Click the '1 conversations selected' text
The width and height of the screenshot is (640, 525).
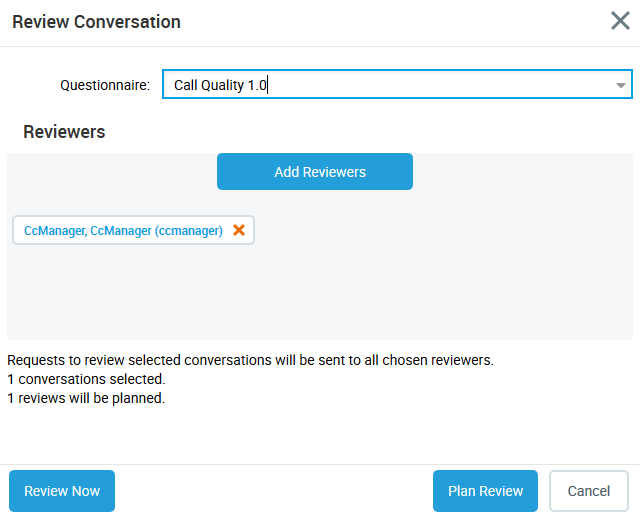pyautogui.click(x=86, y=379)
